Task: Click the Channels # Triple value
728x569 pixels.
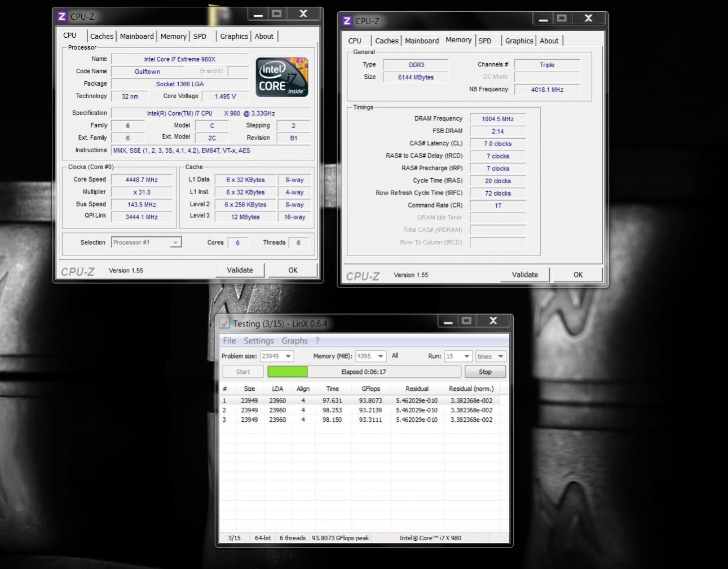Action: tap(547, 65)
